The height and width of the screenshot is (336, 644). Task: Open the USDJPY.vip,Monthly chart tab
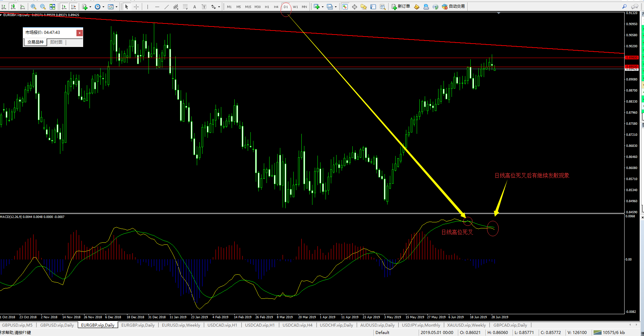point(421,325)
